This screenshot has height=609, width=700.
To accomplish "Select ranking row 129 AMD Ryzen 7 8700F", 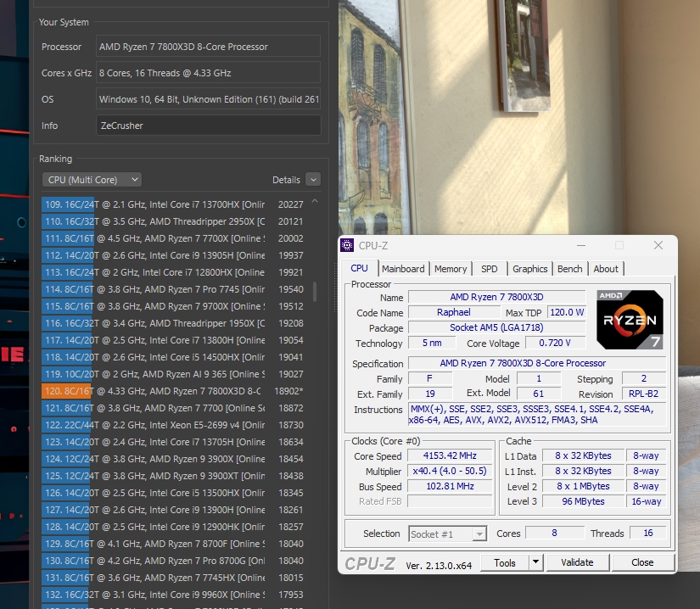I will pyautogui.click(x=173, y=544).
